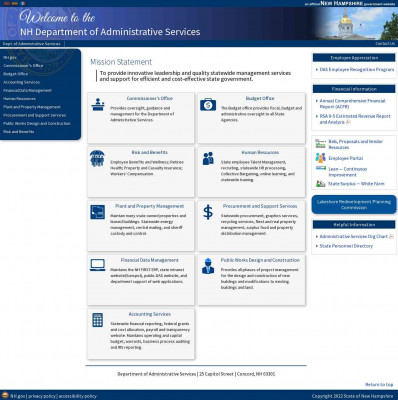
Task: Click the Commissioner's Office desk icon
Action: (98, 105)
